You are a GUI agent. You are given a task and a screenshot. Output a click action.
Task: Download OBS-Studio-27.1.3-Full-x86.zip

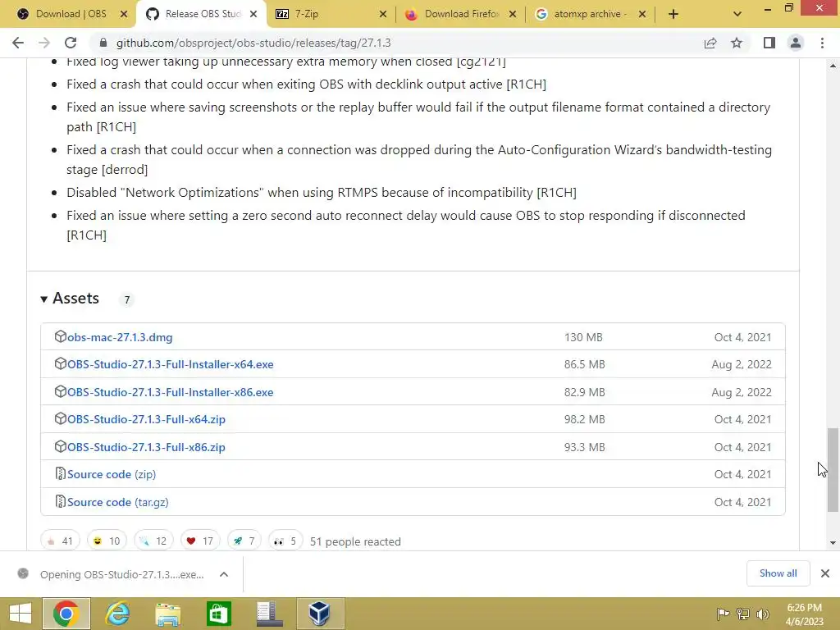(x=146, y=447)
